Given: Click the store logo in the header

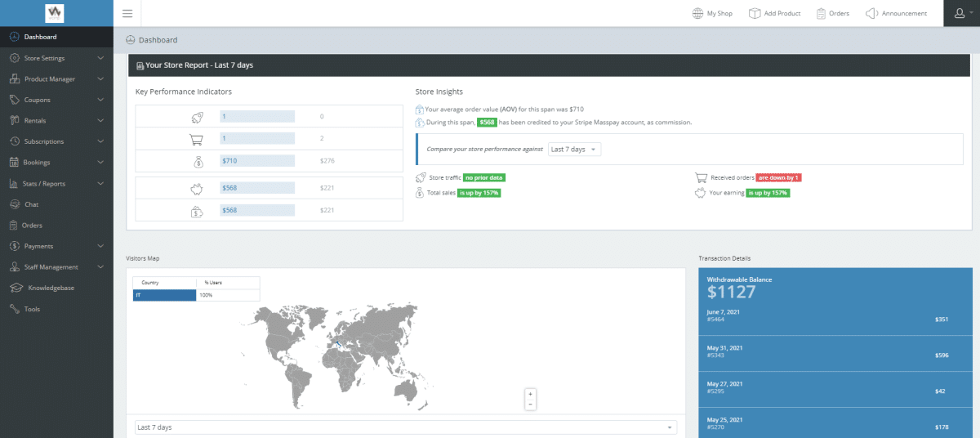Looking at the screenshot, I should [56, 13].
